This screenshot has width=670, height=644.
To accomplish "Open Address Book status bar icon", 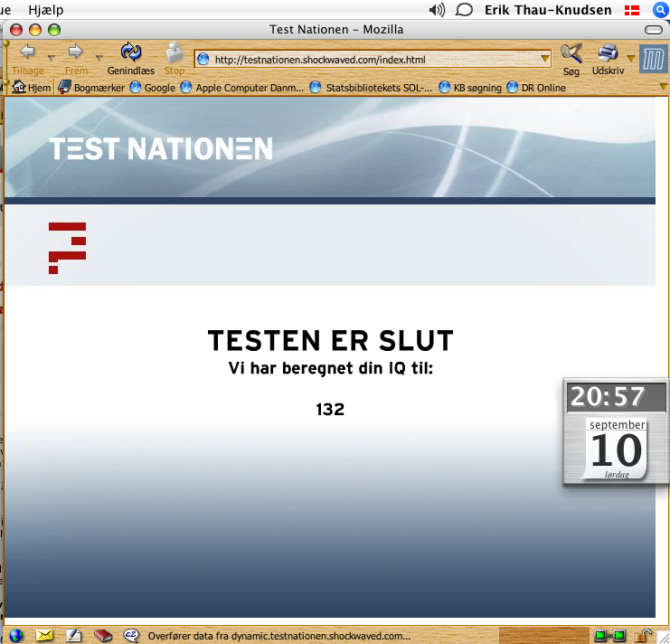I will click(x=102, y=636).
